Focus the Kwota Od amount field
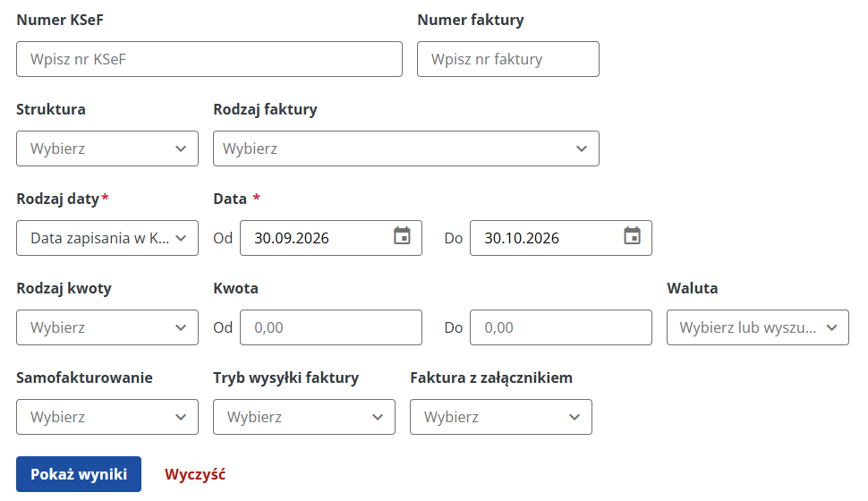The width and height of the screenshot is (868, 501). click(331, 327)
